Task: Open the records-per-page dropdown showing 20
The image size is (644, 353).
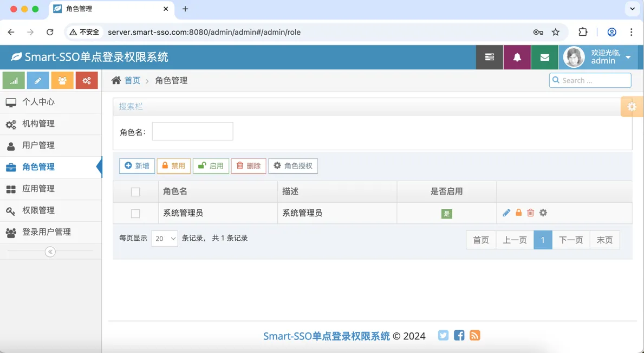Action: tap(164, 238)
